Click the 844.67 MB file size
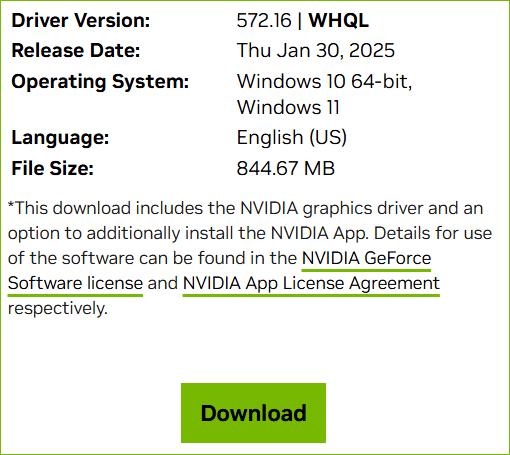The image size is (510, 455). point(286,168)
